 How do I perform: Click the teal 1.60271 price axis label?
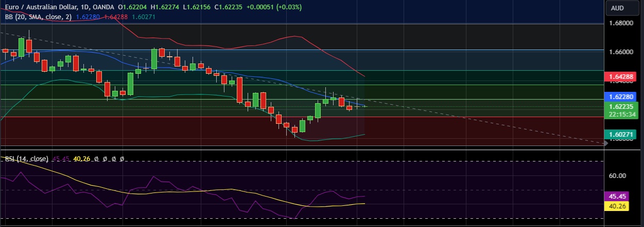click(621, 134)
